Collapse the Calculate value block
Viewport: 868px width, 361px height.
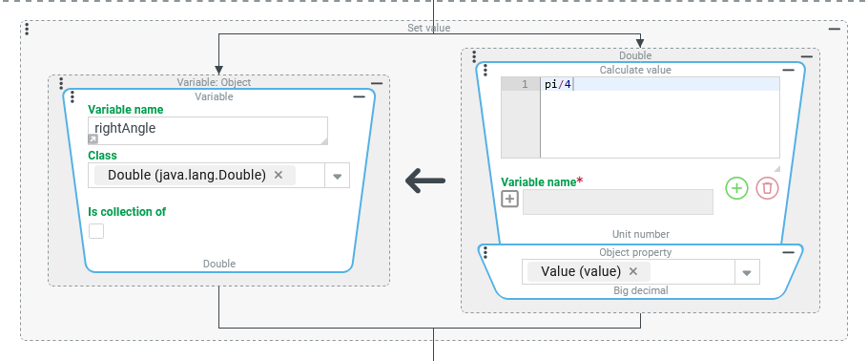tap(788, 71)
